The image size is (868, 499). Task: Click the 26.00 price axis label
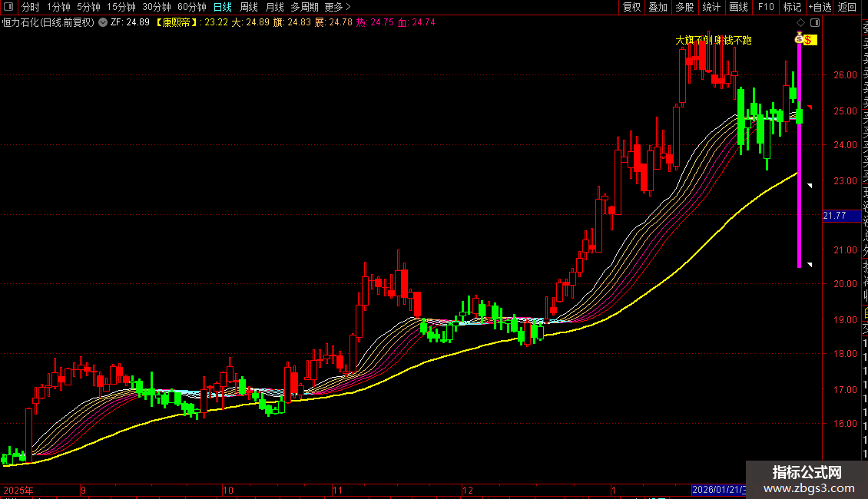click(845, 74)
